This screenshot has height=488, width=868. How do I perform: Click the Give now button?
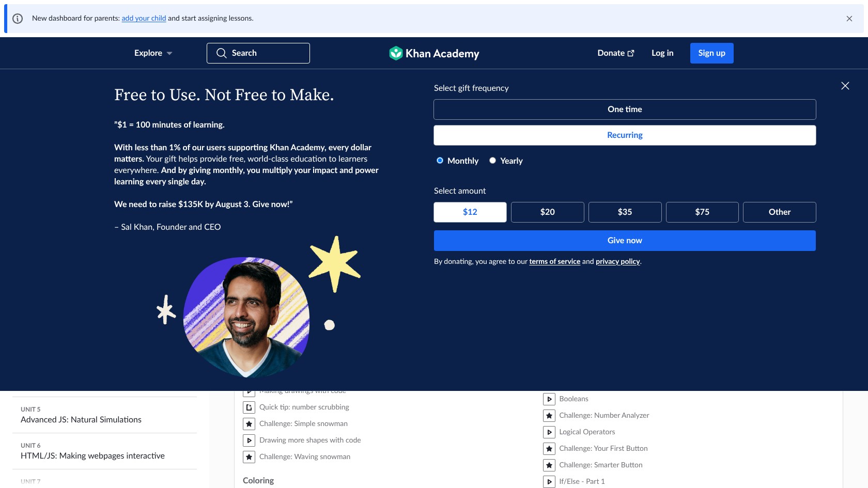point(625,241)
